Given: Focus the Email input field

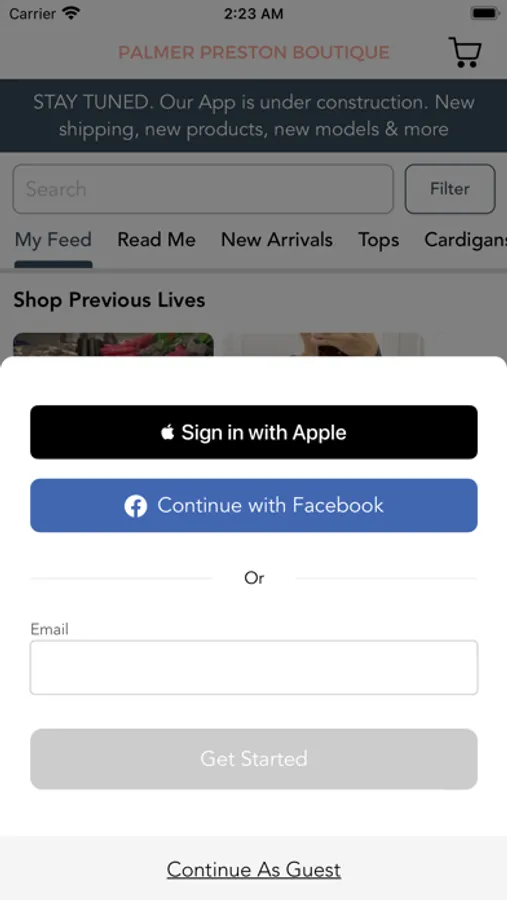Looking at the screenshot, I should [x=254, y=668].
